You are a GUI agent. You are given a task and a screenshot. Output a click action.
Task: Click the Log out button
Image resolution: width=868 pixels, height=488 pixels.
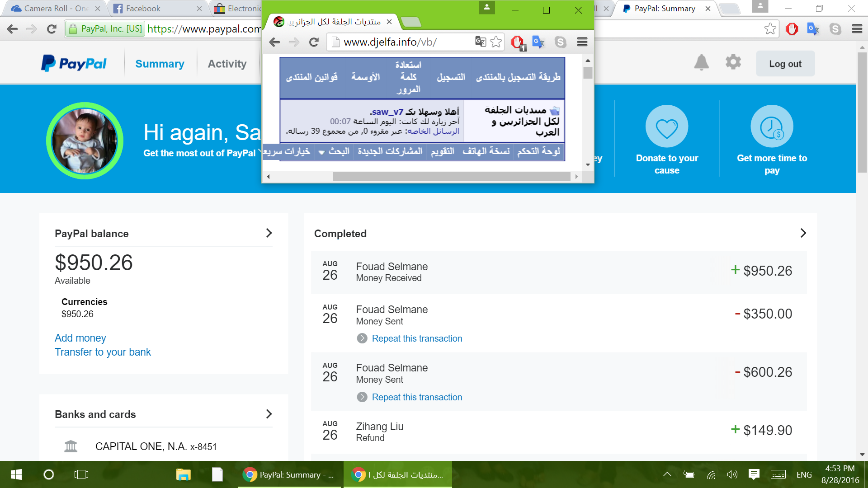click(785, 64)
